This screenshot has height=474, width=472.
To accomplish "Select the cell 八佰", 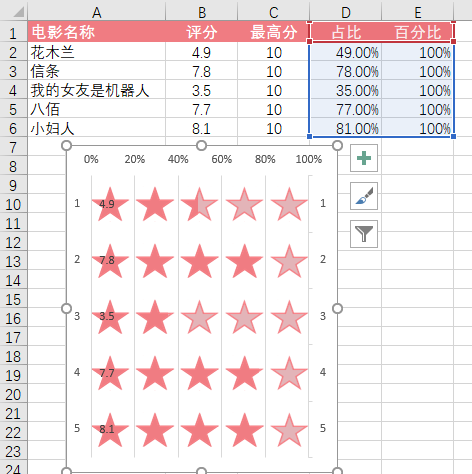I will tap(97, 109).
